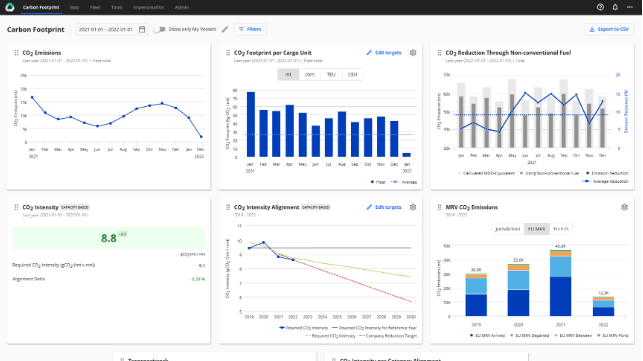Open settings gear of CO2 Intensity Alignment
This screenshot has width=643, height=361.
[x=413, y=207]
